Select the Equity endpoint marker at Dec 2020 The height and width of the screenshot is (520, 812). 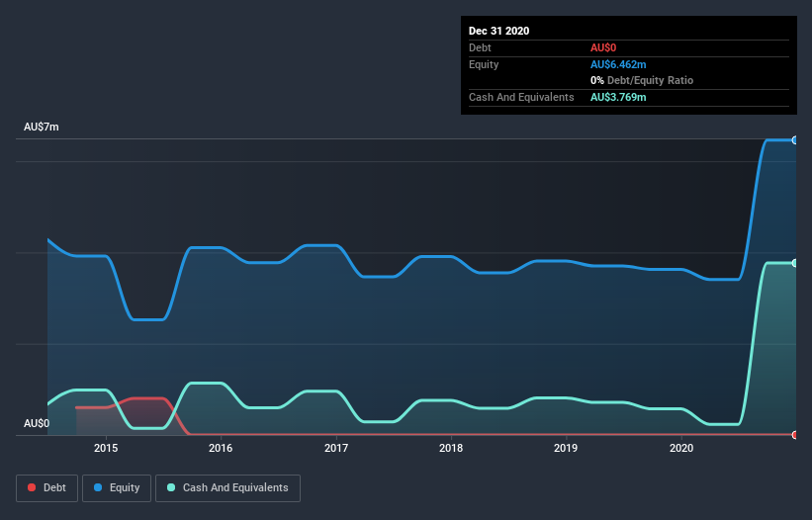(795, 140)
